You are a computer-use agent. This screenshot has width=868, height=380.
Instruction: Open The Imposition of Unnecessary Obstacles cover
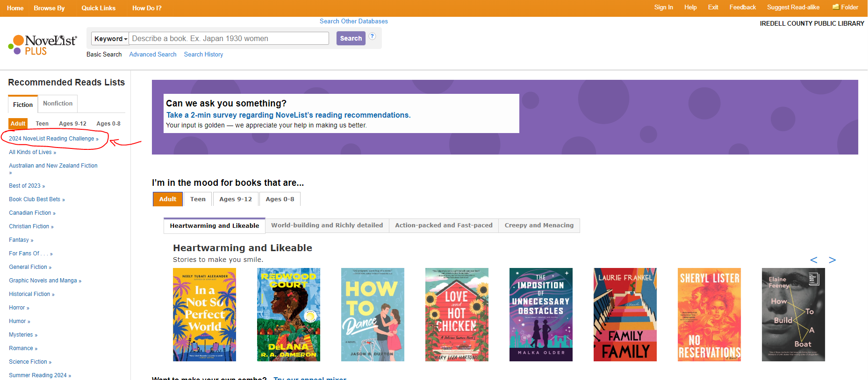[541, 315]
